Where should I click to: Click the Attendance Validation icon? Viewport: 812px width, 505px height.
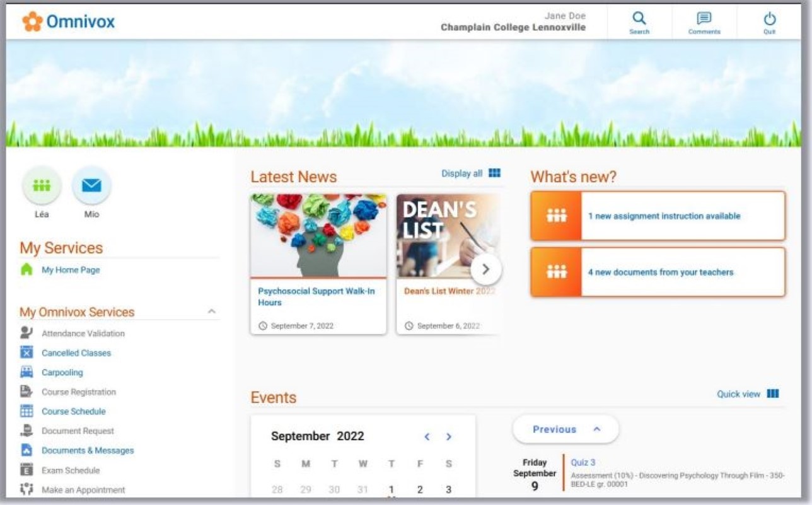pyautogui.click(x=26, y=333)
